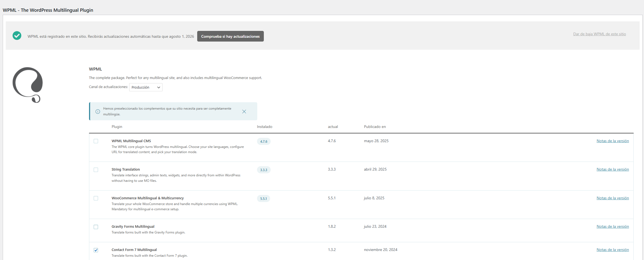Click the WPML logo image
The image size is (644, 260).
(28, 85)
